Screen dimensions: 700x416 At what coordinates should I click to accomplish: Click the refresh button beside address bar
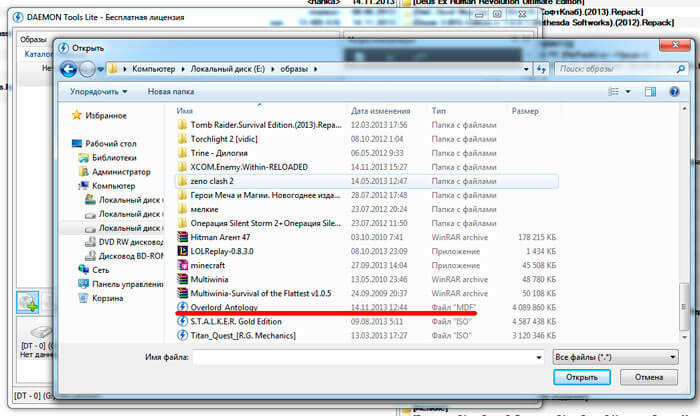click(x=541, y=69)
